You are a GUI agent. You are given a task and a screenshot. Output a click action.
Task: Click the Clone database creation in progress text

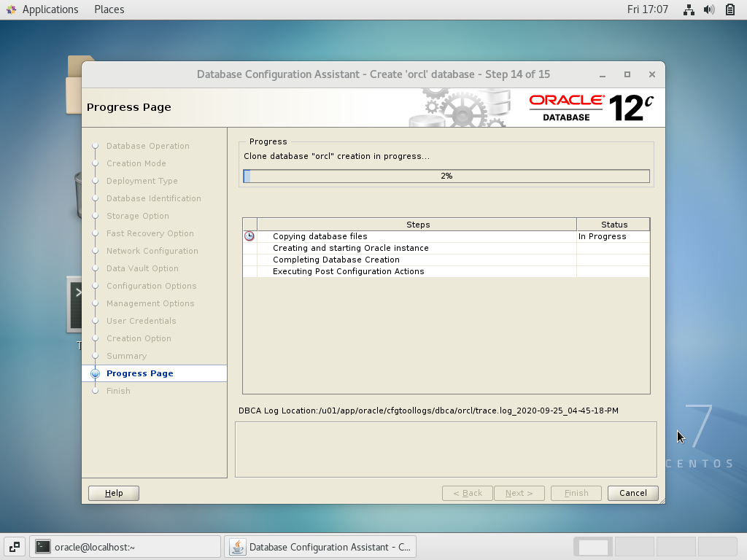337,156
